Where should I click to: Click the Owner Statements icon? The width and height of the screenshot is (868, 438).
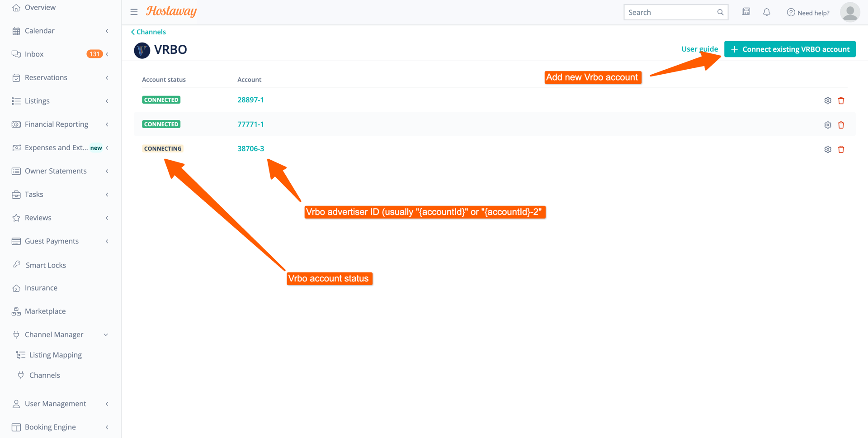[x=16, y=171]
